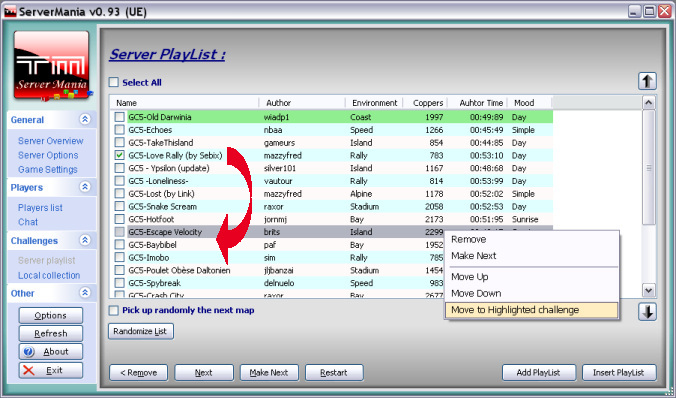Click the red X Exit icon
Viewport: 676px width, 398px height.
pyautogui.click(x=29, y=370)
